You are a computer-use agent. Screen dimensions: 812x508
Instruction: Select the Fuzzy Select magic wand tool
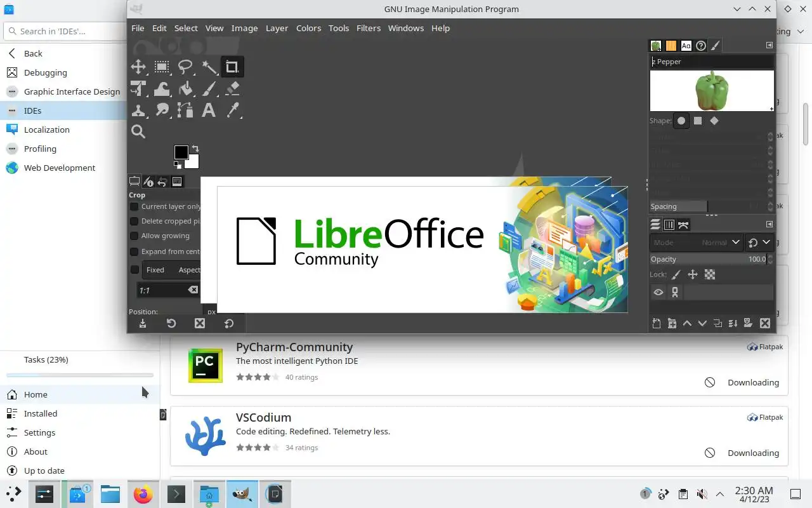click(209, 67)
